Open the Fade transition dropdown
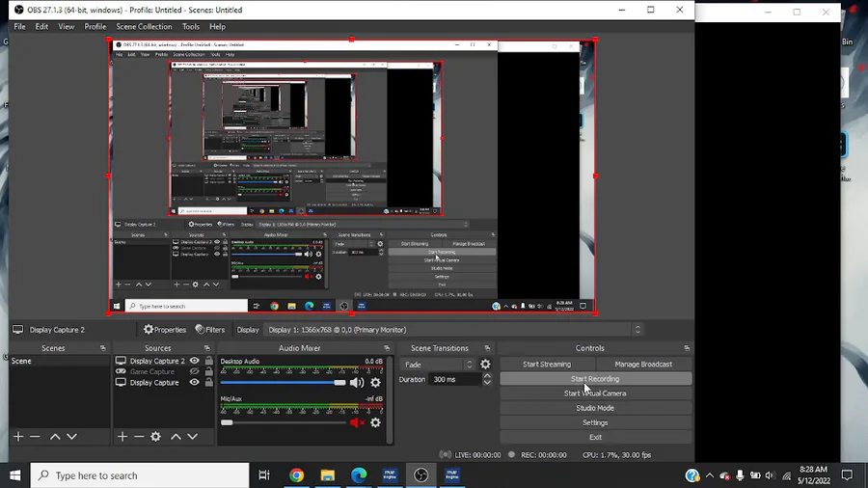 tap(437, 365)
